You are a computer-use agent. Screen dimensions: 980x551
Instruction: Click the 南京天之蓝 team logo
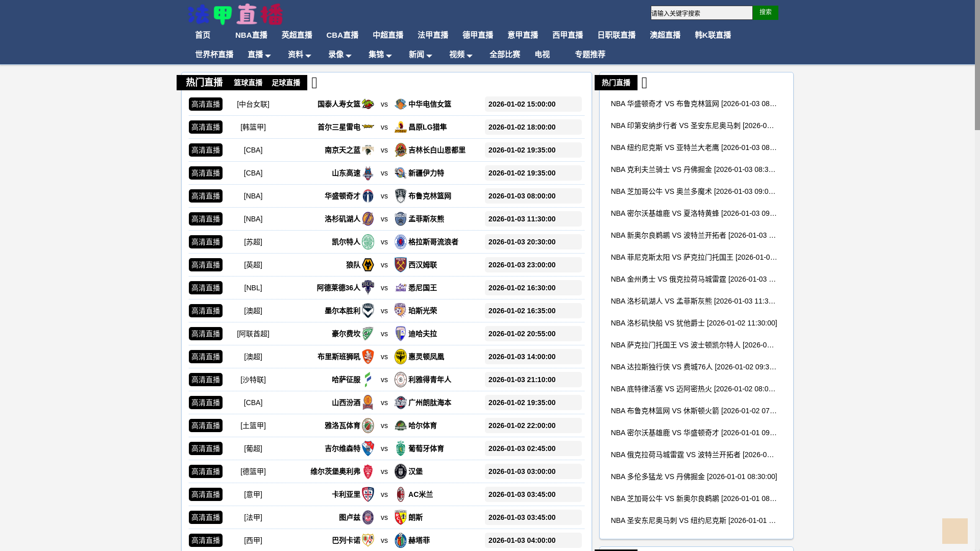(x=368, y=150)
